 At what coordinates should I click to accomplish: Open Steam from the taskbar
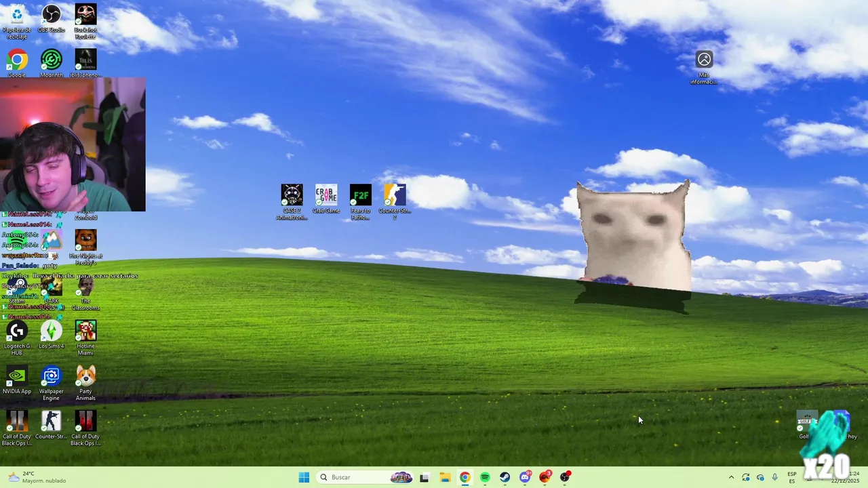click(505, 477)
